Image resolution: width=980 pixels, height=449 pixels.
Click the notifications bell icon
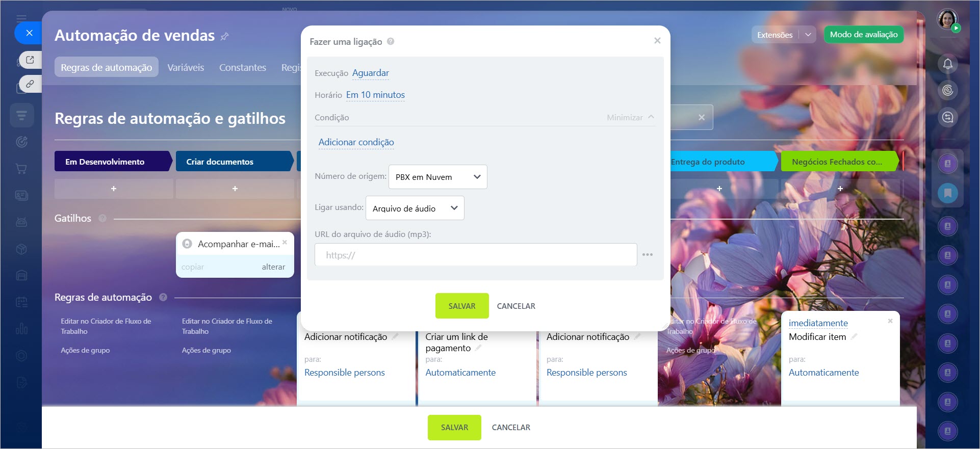947,64
